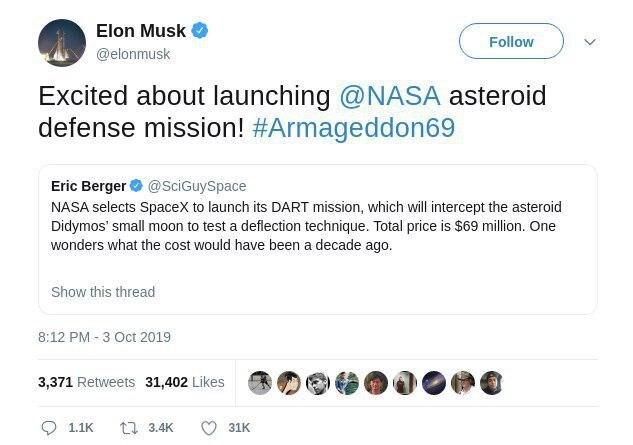Click the last liker avatar

pos(492,382)
